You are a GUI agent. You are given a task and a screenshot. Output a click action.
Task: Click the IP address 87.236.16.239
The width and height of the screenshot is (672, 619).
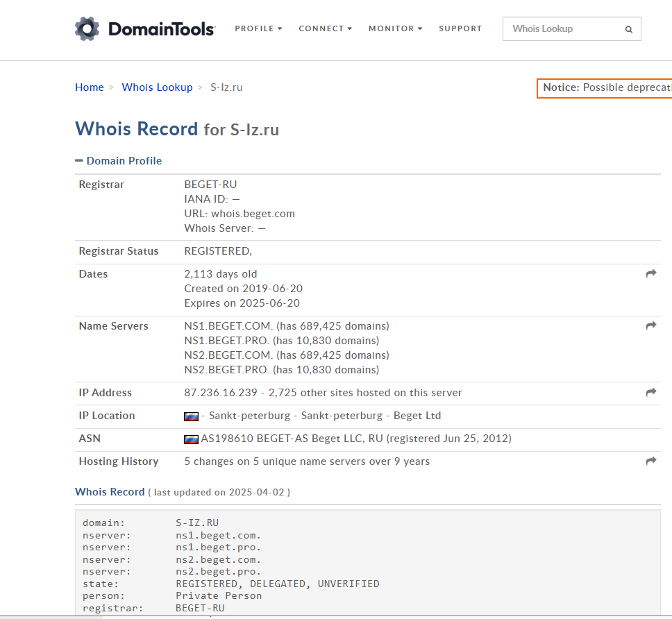click(221, 393)
